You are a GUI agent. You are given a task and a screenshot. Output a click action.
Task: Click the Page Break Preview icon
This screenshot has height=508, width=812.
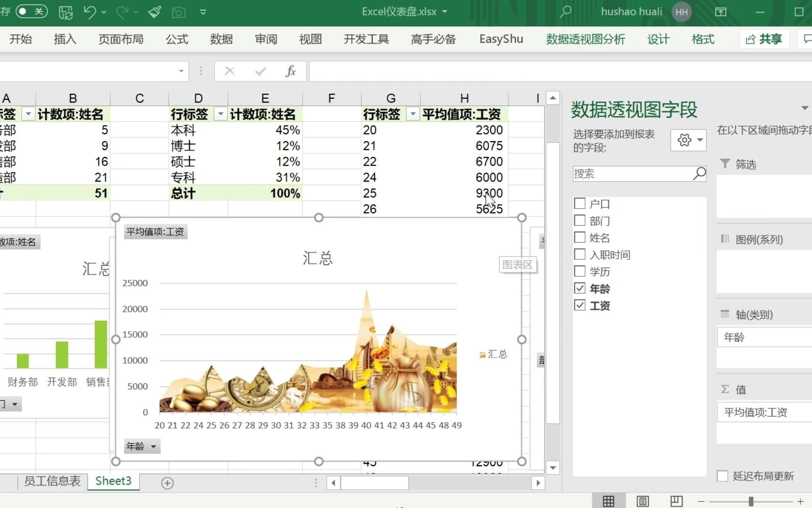[x=675, y=500]
